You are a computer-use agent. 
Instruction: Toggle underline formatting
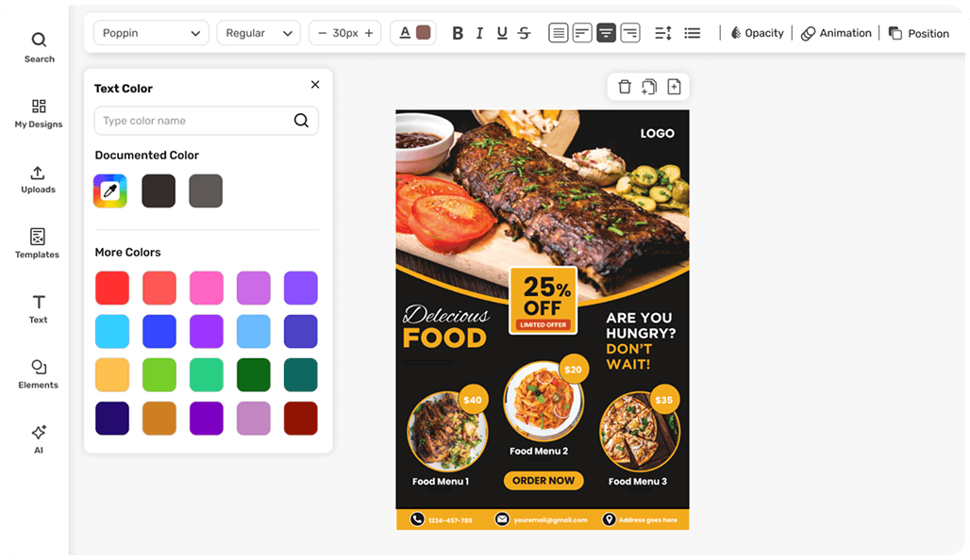[501, 32]
